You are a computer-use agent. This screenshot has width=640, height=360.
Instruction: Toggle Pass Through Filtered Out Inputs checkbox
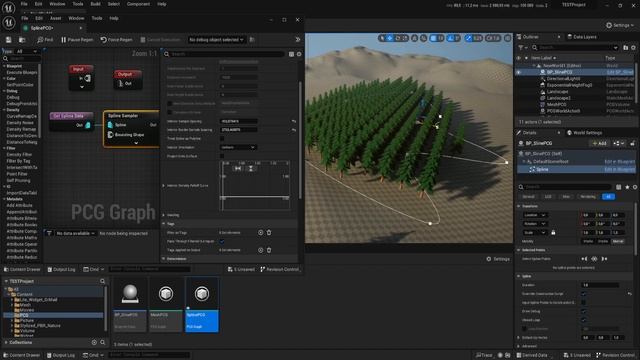click(222, 241)
